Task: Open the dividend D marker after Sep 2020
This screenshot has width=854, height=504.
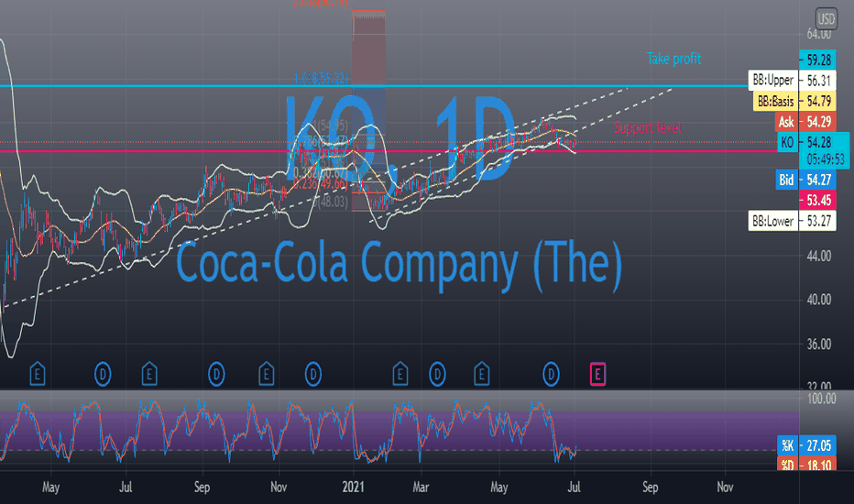Action: pos(216,374)
